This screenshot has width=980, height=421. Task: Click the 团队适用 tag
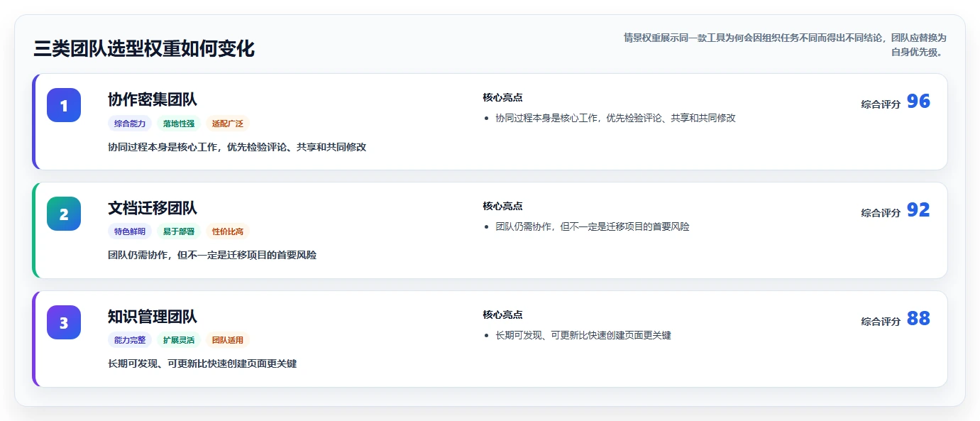tap(228, 340)
